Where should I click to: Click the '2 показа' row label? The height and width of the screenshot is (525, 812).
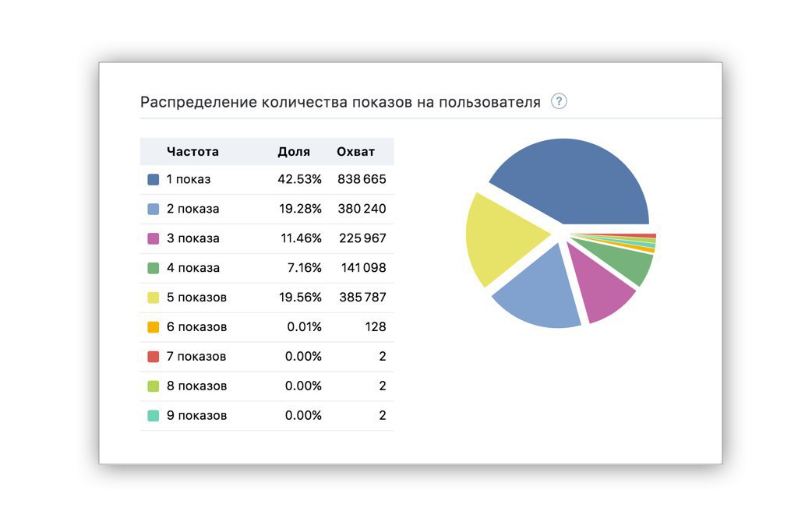pos(192,210)
